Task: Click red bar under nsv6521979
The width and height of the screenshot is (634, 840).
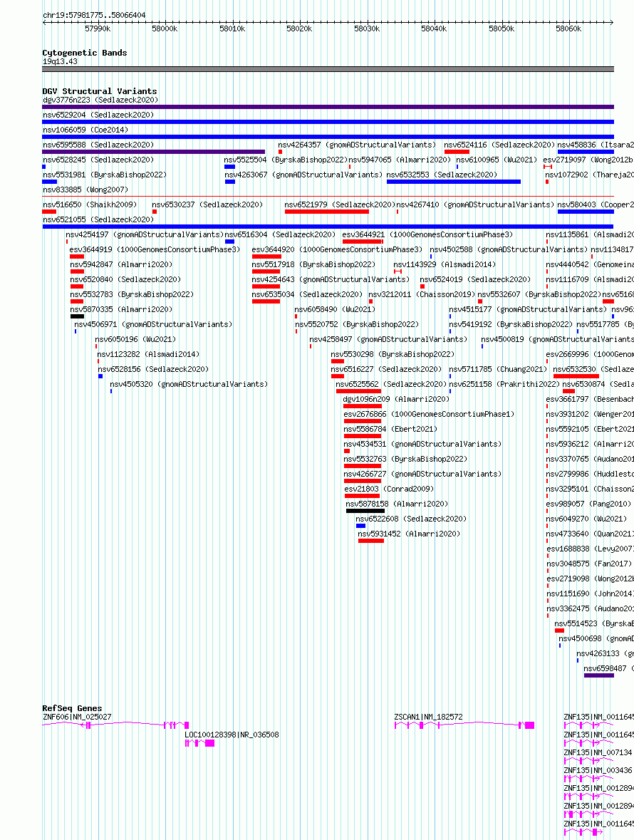Action: [x=327, y=212]
